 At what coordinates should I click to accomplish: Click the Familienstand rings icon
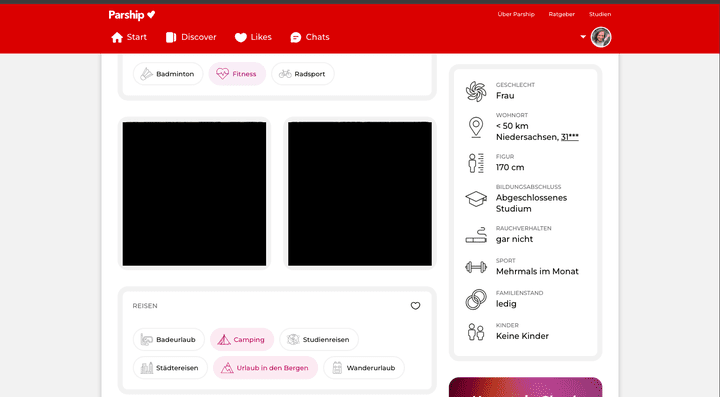(476, 299)
